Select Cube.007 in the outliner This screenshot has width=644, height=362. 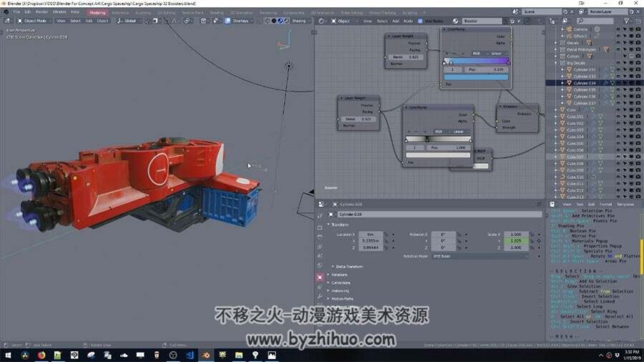pyautogui.click(x=575, y=157)
